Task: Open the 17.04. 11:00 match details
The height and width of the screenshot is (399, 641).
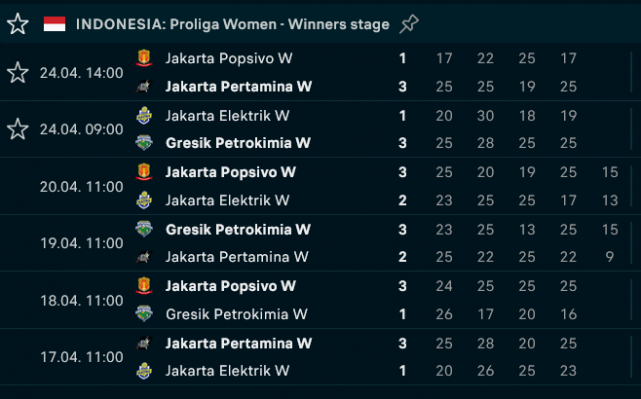Action: coord(320,356)
